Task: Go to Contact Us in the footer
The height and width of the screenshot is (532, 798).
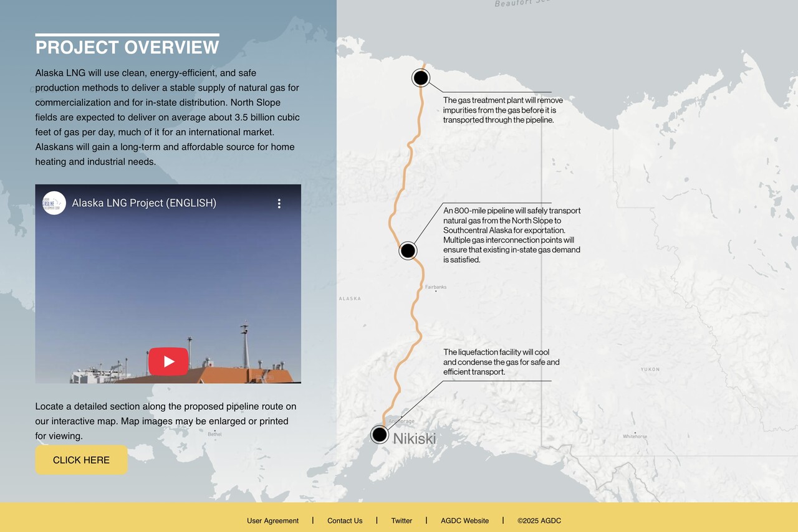Action: click(x=345, y=521)
